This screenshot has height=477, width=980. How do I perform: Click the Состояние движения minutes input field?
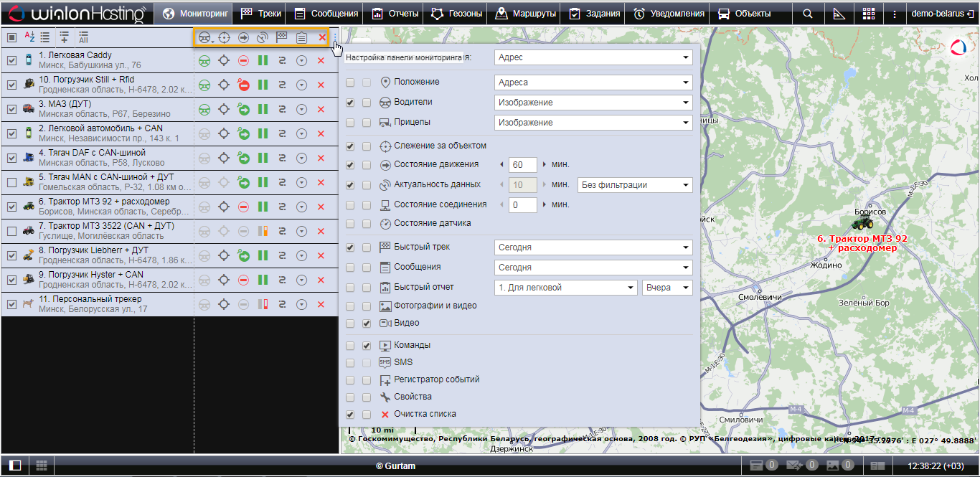pyautogui.click(x=522, y=165)
